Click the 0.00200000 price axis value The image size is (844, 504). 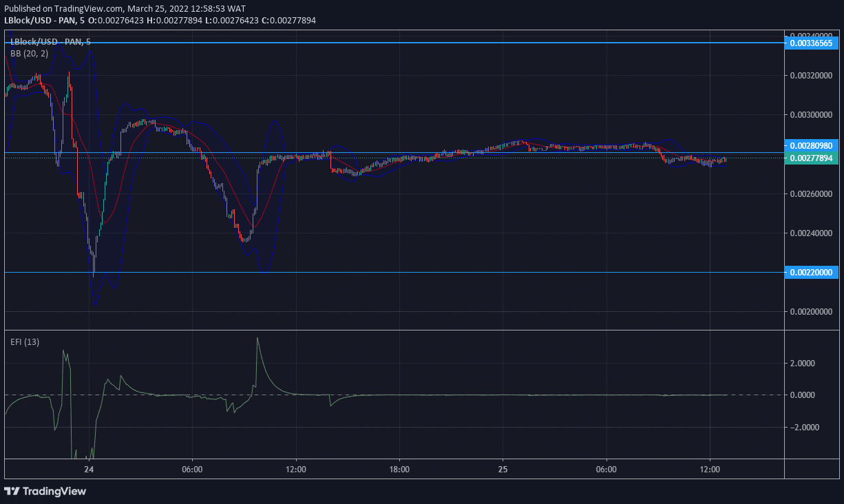tap(810, 312)
